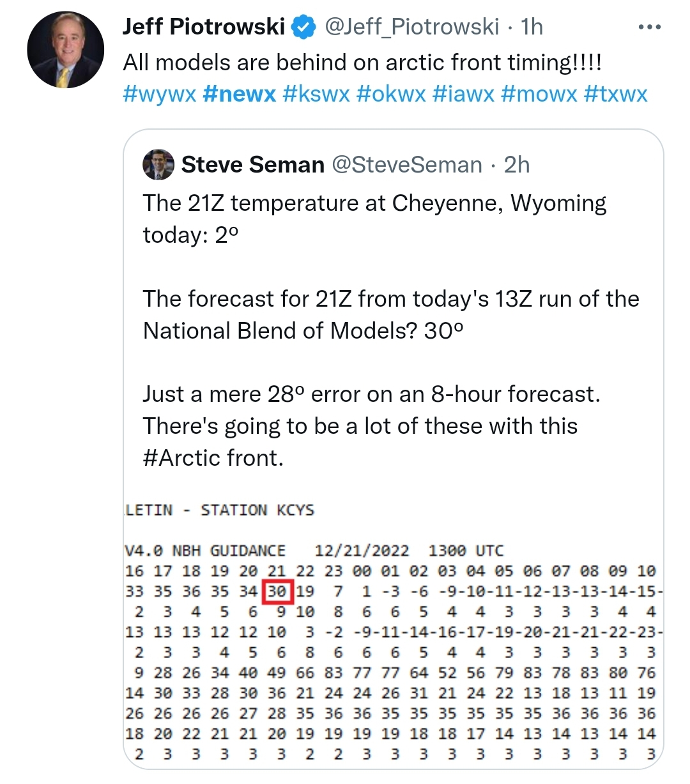Click the quoted tweet's 2h timestamp
The image size is (690, 784).
click(x=517, y=165)
